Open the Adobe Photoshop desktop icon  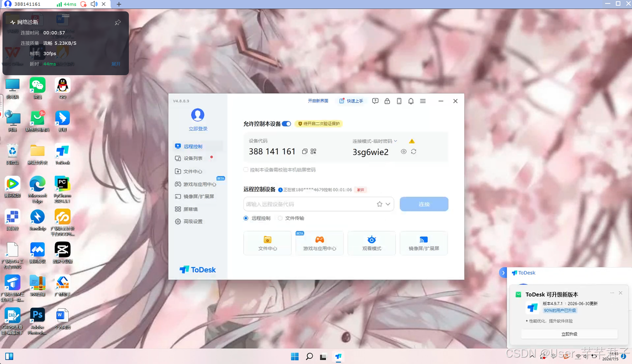38,321
